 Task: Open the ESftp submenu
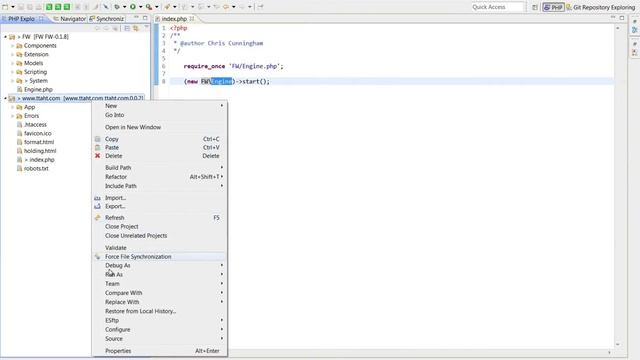(x=159, y=320)
